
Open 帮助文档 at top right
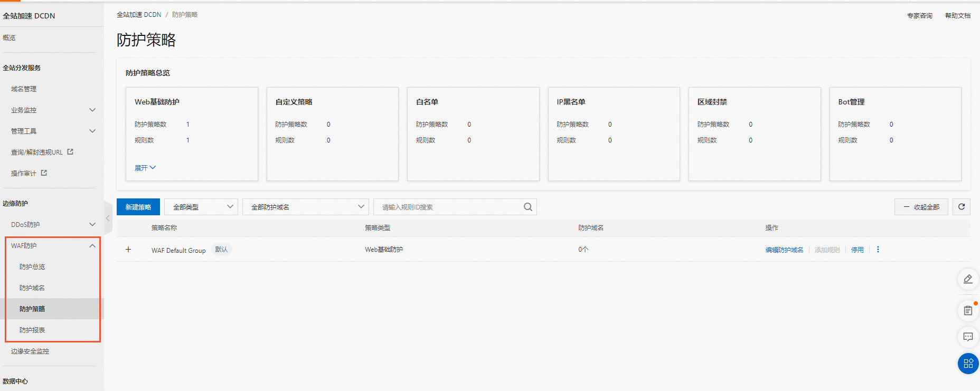tap(958, 16)
